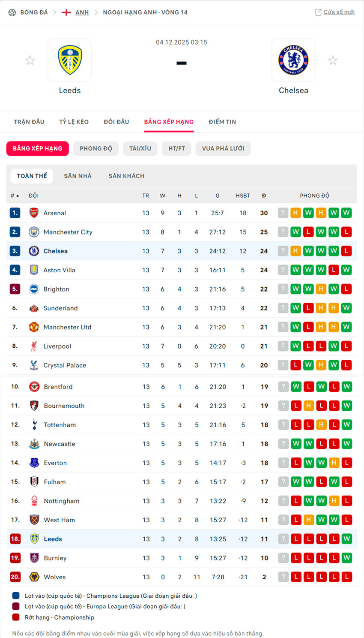Click the England flag icon in breadcrumb
This screenshot has height=638, width=364.
pyautogui.click(x=66, y=12)
